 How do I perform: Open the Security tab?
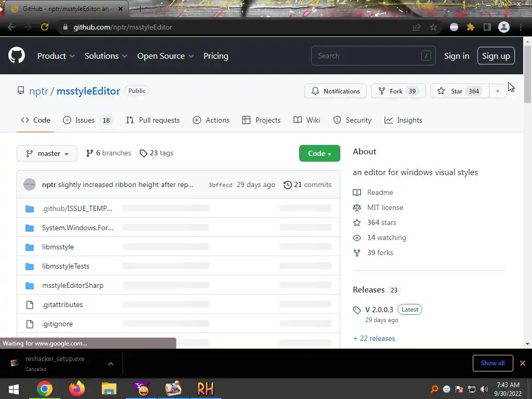(352, 120)
